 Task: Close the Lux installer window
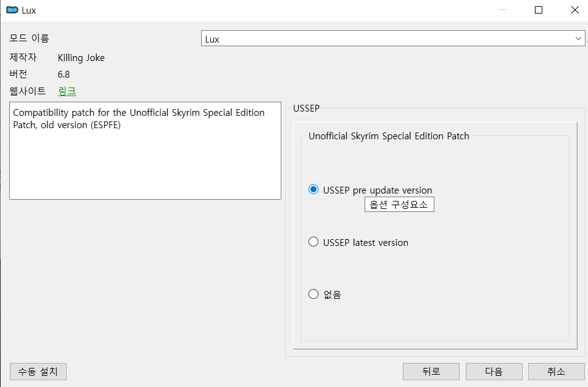(x=575, y=10)
